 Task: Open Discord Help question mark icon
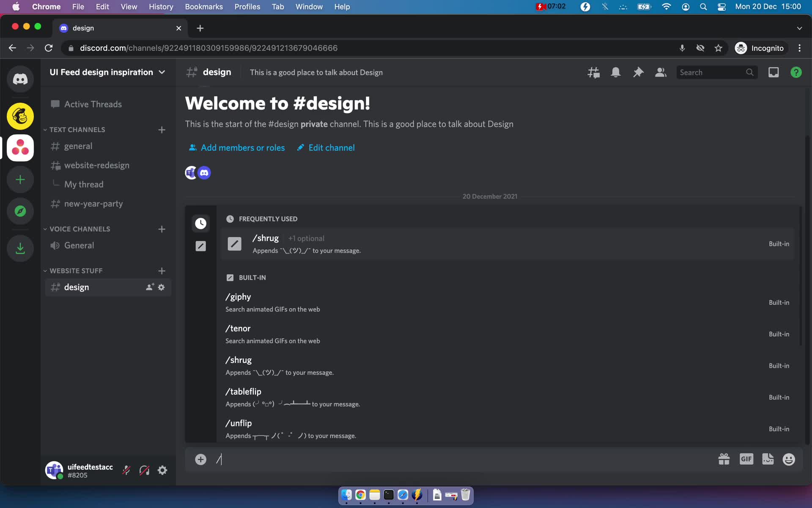(x=796, y=72)
